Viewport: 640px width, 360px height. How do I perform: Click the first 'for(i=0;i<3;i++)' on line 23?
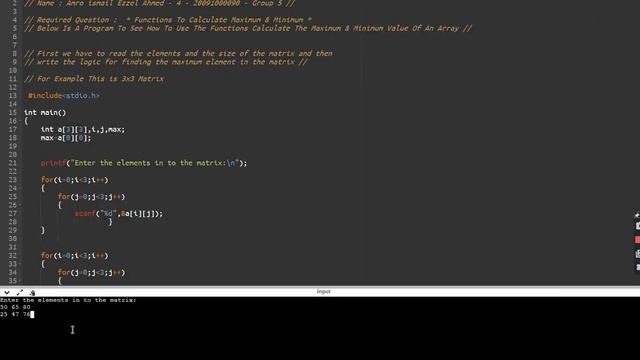point(74,180)
